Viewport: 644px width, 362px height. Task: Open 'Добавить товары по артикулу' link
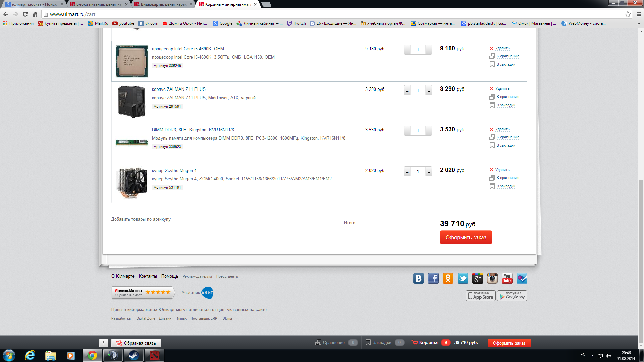click(x=141, y=219)
